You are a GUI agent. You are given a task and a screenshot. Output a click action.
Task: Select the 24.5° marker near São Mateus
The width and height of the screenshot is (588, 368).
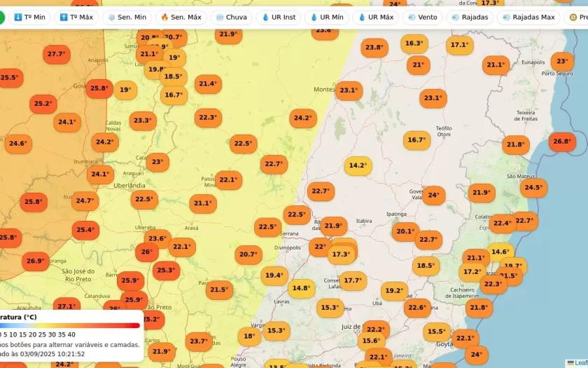tap(533, 187)
